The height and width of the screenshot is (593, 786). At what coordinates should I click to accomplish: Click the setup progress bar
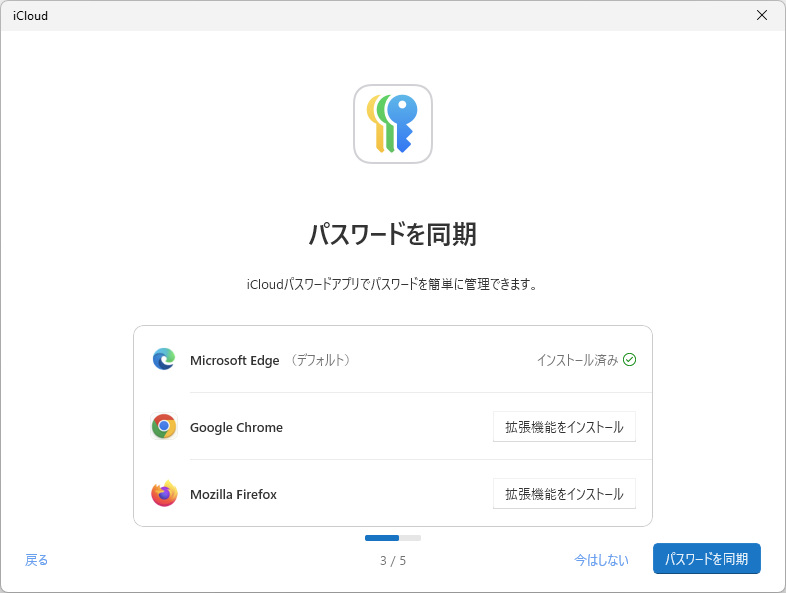click(x=392, y=538)
